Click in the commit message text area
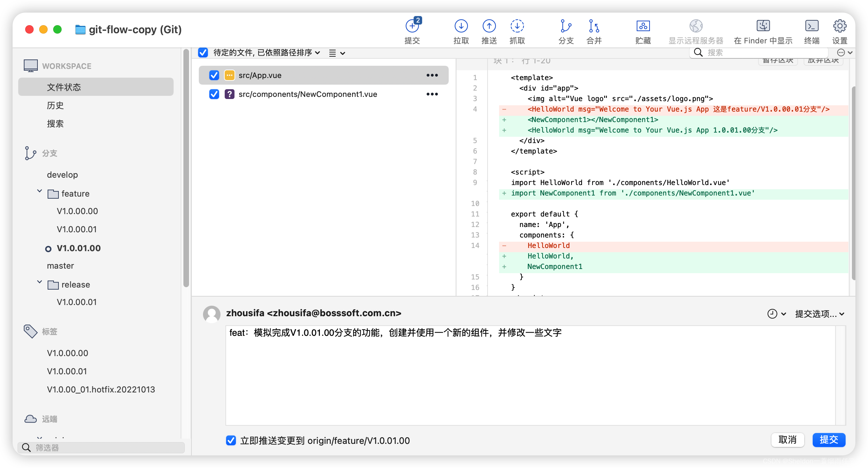This screenshot has width=868, height=468. [x=530, y=375]
